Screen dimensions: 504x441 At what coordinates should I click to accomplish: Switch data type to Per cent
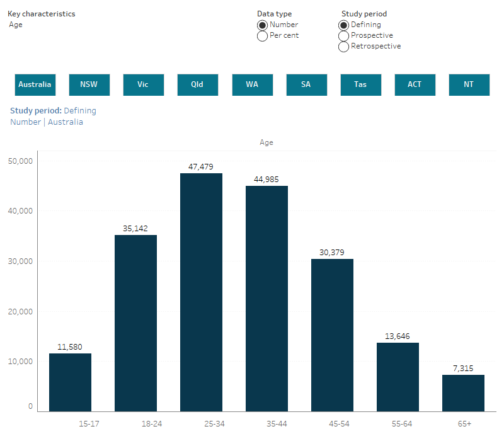[262, 35]
